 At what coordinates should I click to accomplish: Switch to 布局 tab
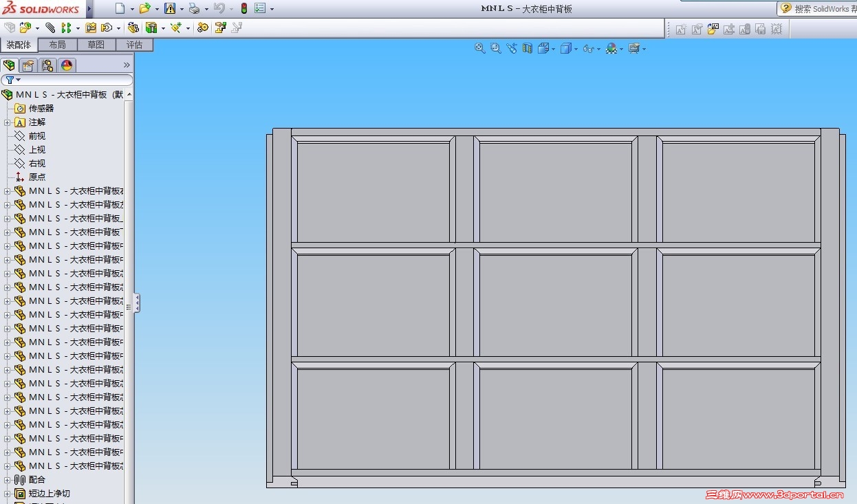pos(58,45)
